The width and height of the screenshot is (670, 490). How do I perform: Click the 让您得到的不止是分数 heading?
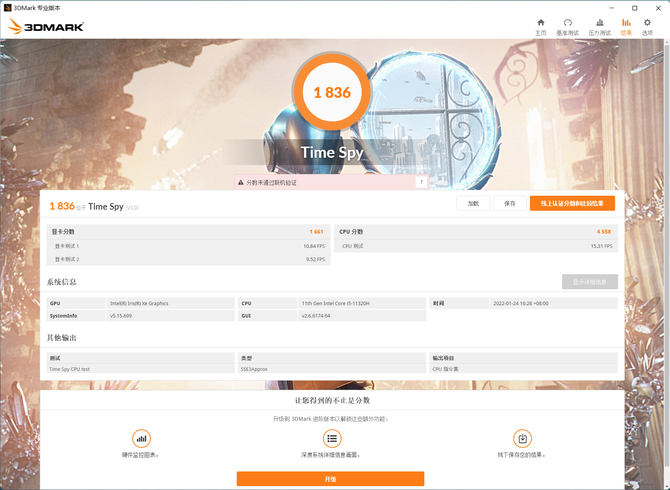tap(332, 400)
